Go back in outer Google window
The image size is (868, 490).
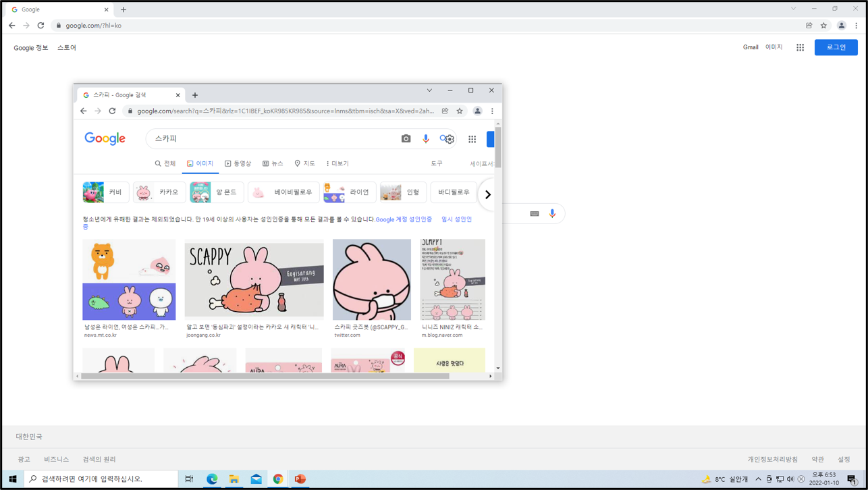click(11, 26)
